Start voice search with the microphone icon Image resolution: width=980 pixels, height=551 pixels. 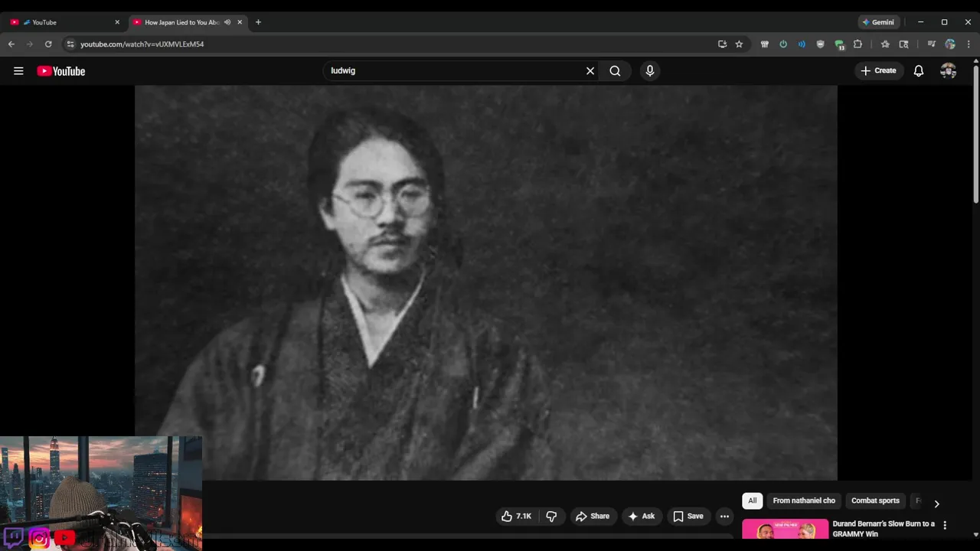[x=650, y=70]
